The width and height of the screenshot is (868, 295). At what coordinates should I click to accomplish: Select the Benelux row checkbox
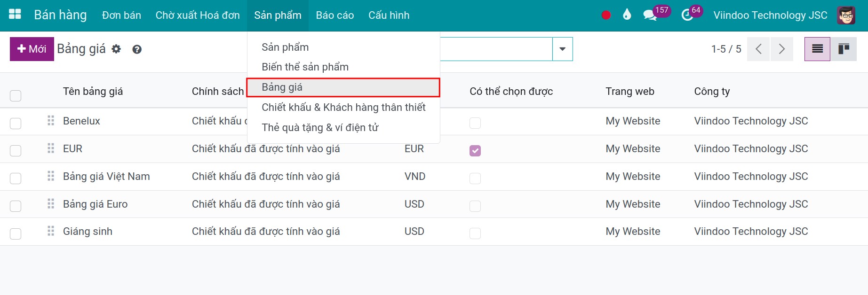(x=16, y=123)
